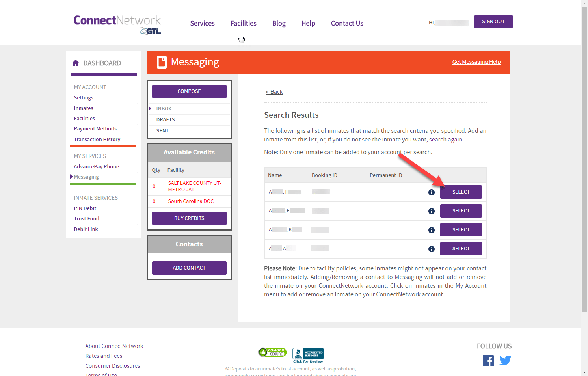The height and width of the screenshot is (376, 588).
Task: Open Transaction History
Action: coord(97,140)
